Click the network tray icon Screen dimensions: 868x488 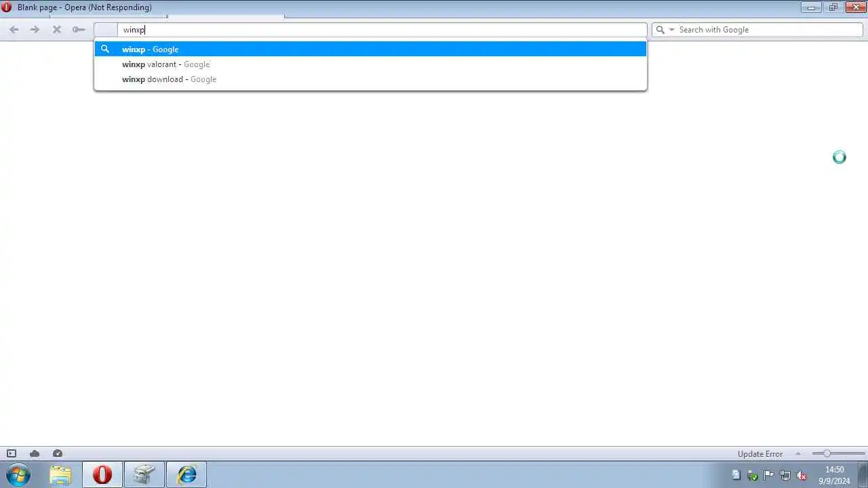click(785, 475)
